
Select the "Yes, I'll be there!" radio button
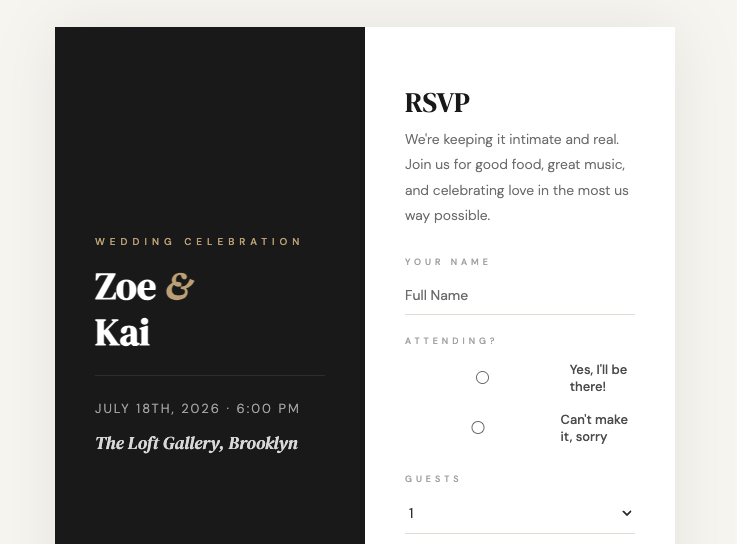pyautogui.click(x=482, y=378)
